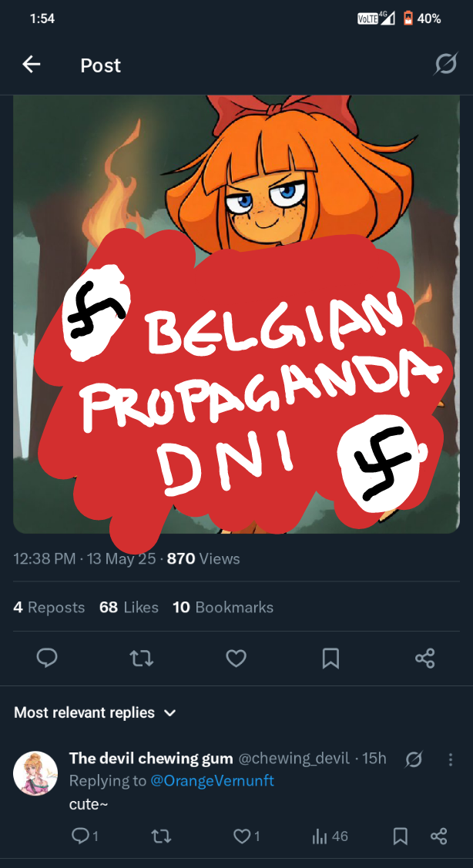Open the @OrangeVernunft mention link
The height and width of the screenshot is (868, 473).
coord(212,780)
